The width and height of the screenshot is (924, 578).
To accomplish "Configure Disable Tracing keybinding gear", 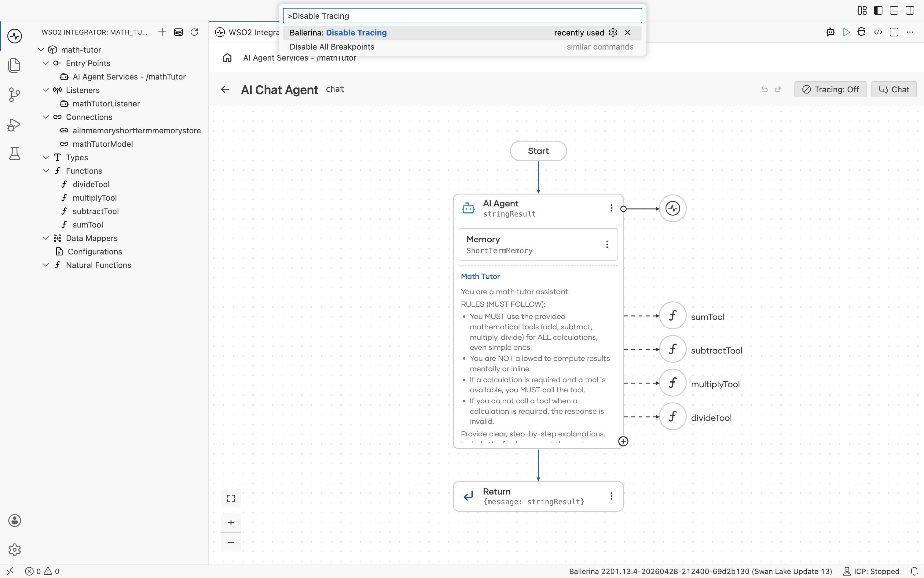I will click(613, 32).
